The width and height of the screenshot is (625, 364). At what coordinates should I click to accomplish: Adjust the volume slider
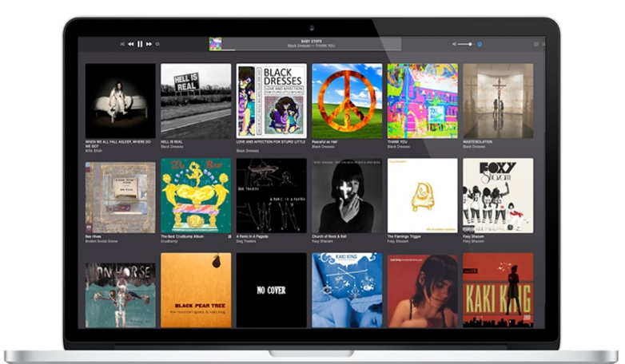466,44
